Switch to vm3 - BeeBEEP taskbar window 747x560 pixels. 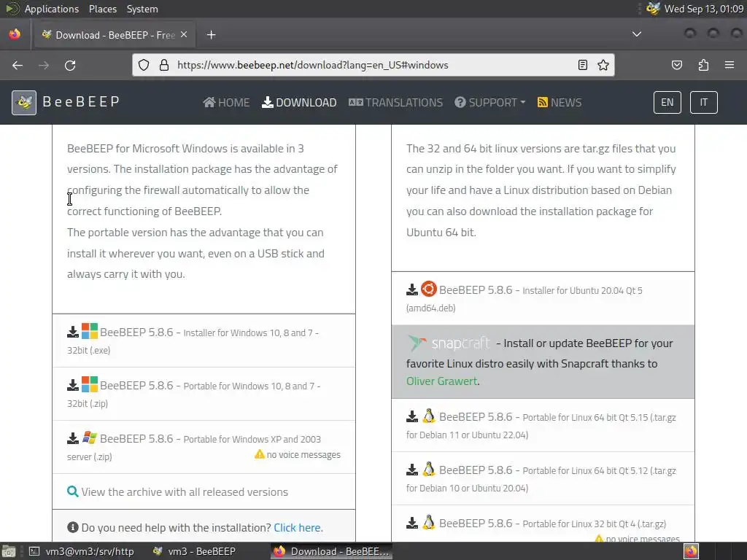coord(194,551)
